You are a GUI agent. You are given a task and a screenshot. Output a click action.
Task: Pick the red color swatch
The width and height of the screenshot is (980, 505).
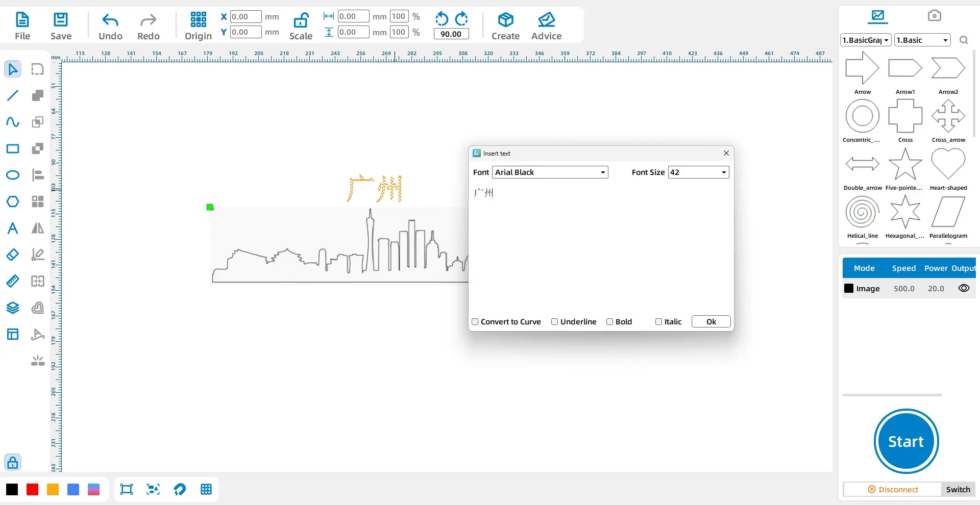pos(33,490)
